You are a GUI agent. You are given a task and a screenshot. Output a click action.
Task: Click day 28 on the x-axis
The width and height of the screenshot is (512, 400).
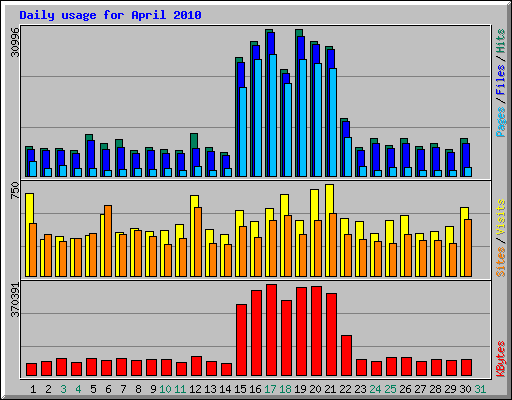(435, 389)
